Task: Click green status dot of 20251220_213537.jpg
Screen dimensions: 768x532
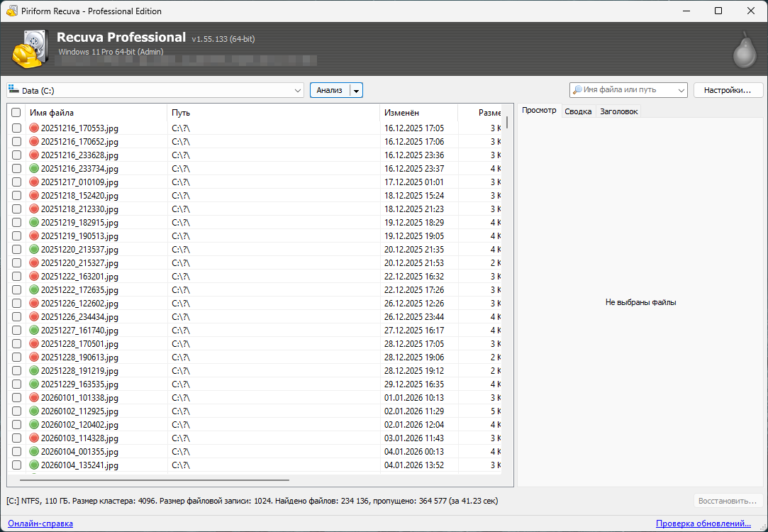Action: pyautogui.click(x=34, y=250)
